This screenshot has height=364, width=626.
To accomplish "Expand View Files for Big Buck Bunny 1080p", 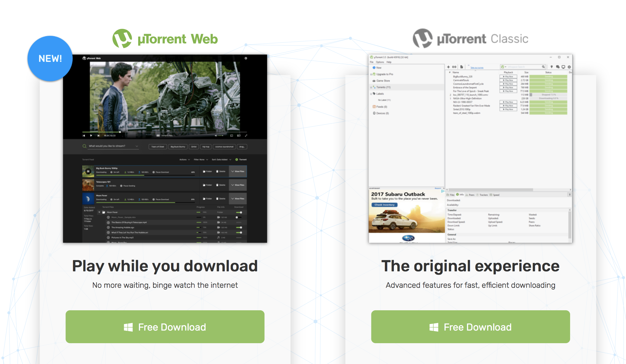I will [238, 171].
